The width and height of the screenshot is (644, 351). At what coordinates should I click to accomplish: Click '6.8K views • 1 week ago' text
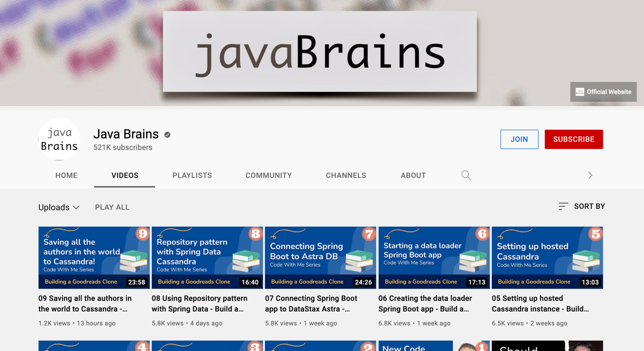point(414,323)
